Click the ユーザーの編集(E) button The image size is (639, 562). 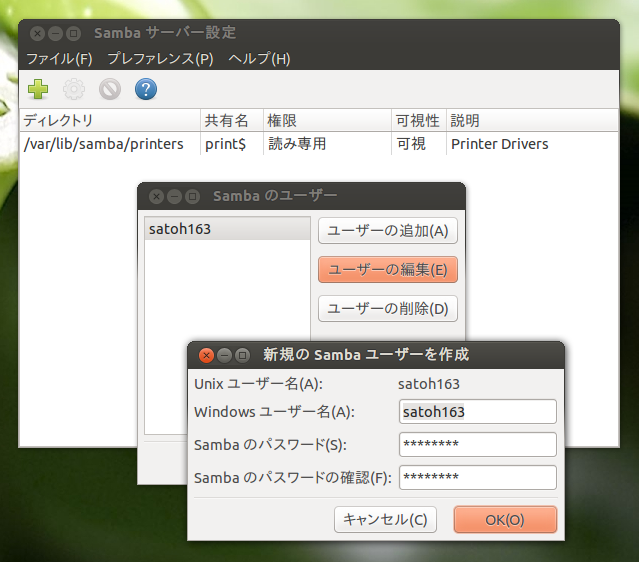coord(387,269)
